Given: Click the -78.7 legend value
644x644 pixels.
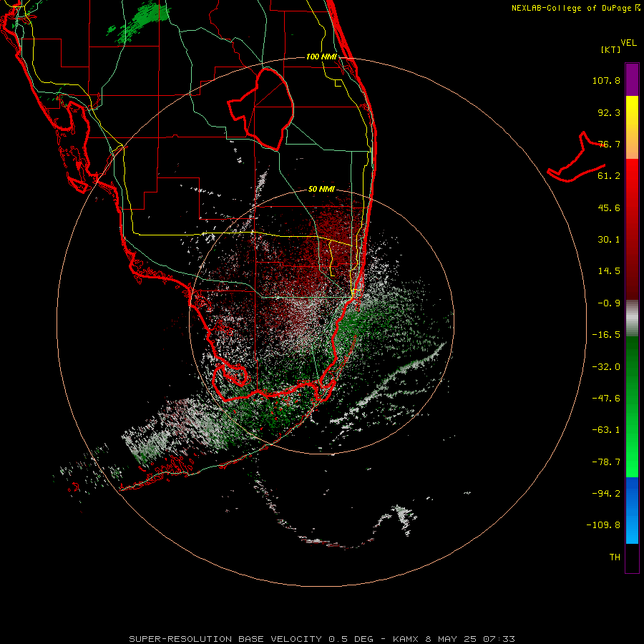Looking at the screenshot, I should click(606, 462).
